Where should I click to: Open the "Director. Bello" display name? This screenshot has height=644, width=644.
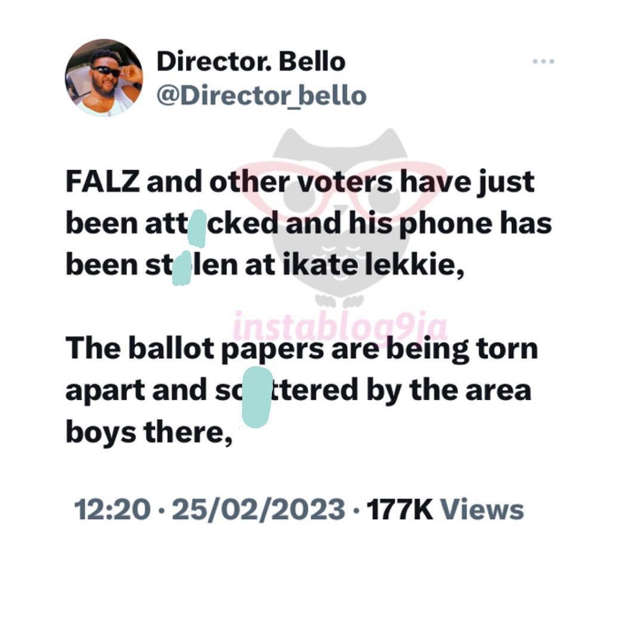250,62
